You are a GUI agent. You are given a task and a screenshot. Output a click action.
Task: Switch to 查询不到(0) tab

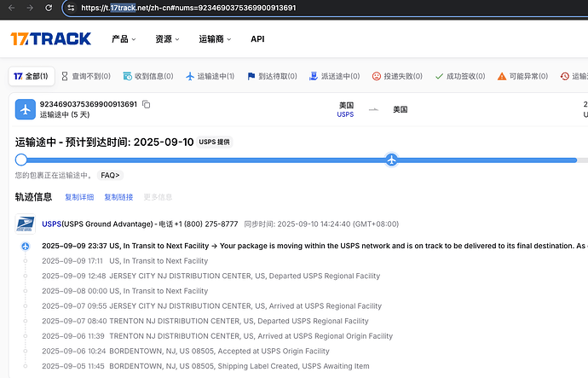(x=86, y=76)
